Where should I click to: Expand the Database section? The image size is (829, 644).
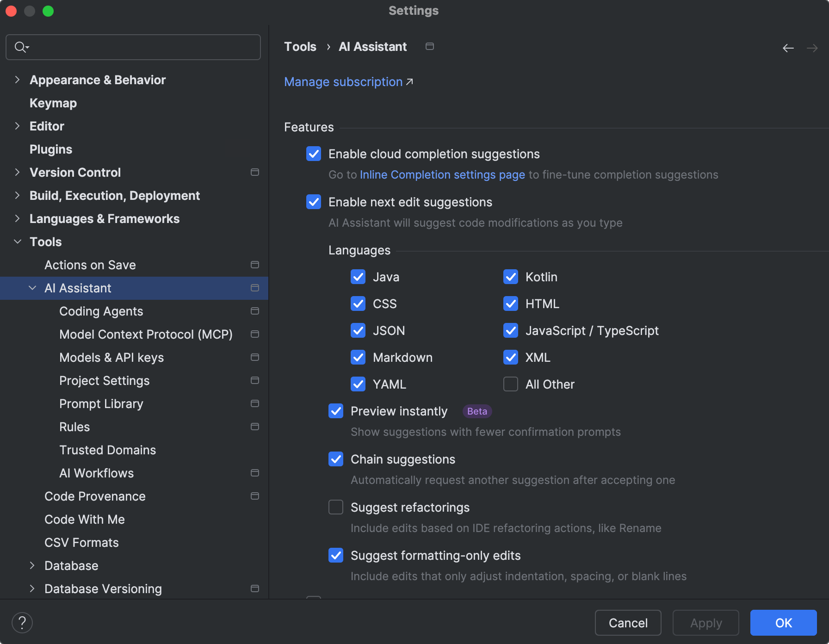coord(32,565)
